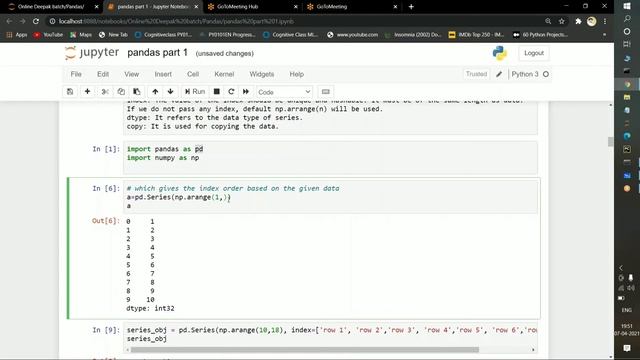Open the Maps bookmark
This screenshot has height=360, width=640.
(x=81, y=35)
